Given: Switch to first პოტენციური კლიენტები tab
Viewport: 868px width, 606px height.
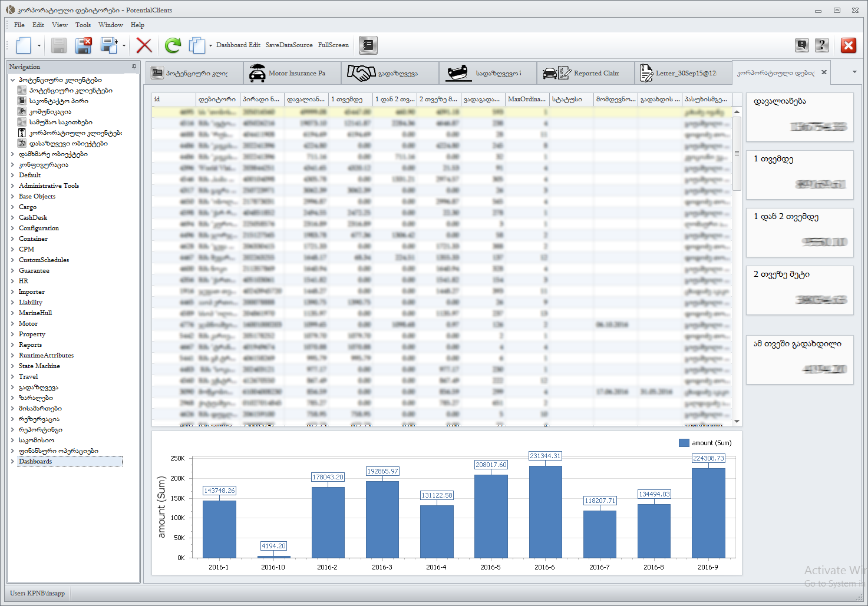Looking at the screenshot, I should pos(194,73).
